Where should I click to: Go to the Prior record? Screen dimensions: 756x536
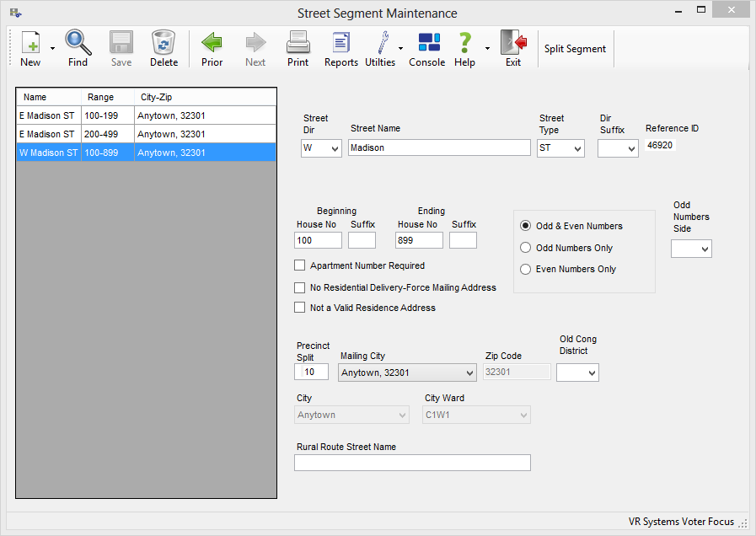(x=212, y=48)
